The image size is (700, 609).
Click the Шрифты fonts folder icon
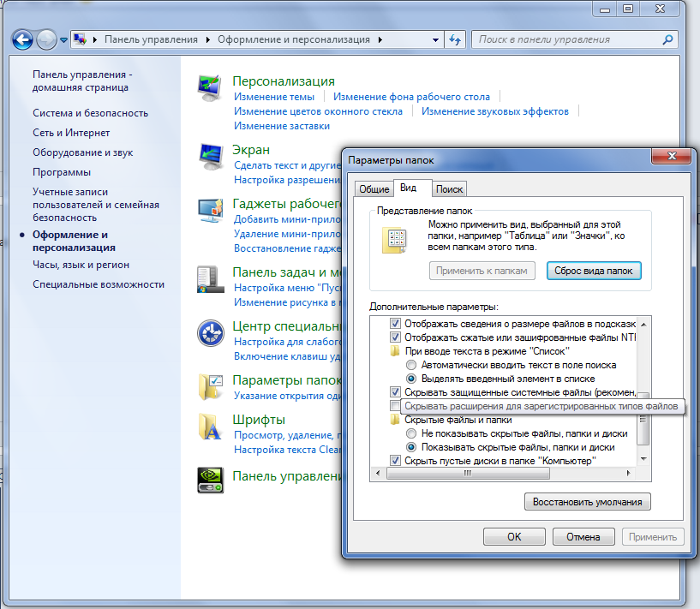210,426
